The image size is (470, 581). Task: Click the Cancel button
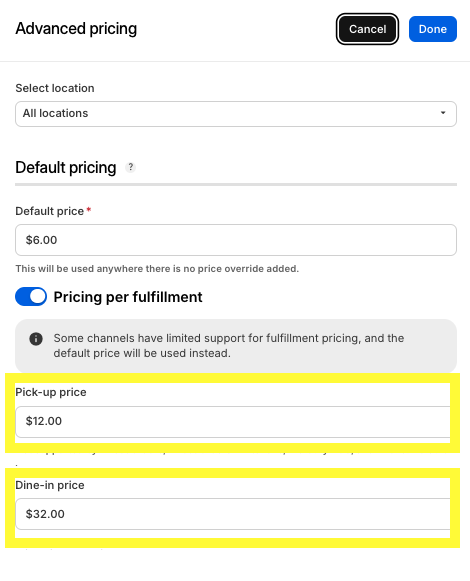(367, 29)
